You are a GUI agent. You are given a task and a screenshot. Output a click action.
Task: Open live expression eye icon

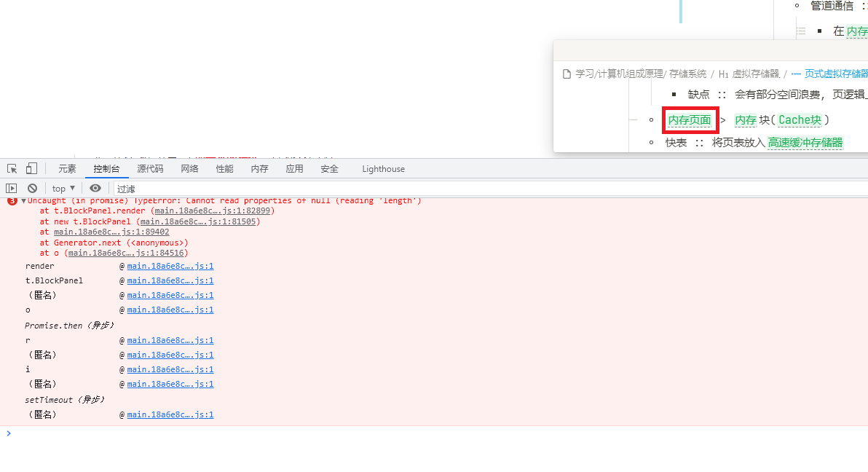(95, 189)
